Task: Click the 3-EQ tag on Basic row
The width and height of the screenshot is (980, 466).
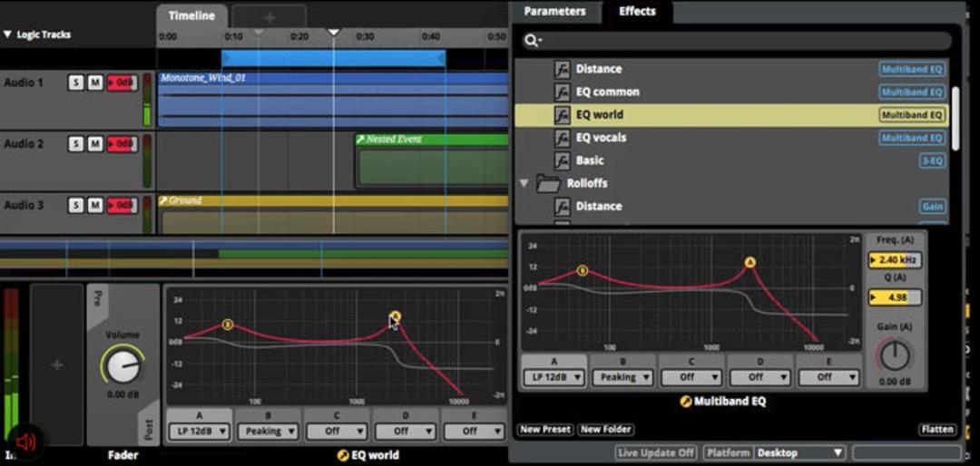Action: tap(932, 161)
